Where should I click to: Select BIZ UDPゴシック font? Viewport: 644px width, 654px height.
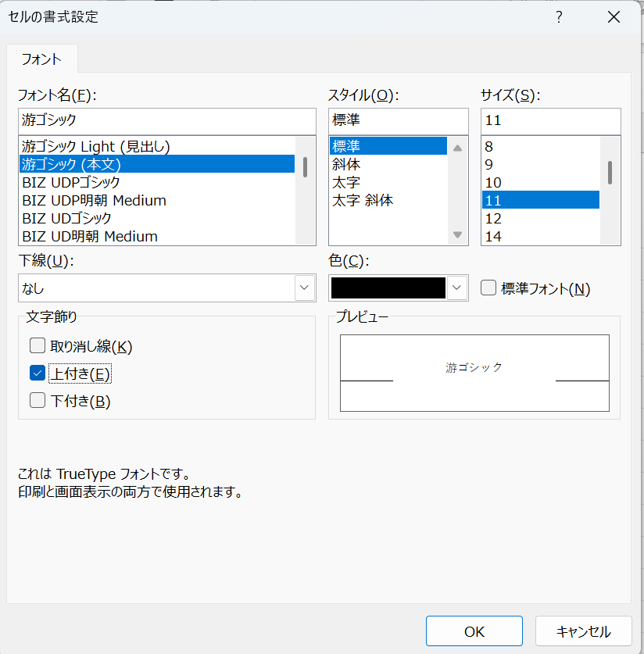pyautogui.click(x=72, y=182)
